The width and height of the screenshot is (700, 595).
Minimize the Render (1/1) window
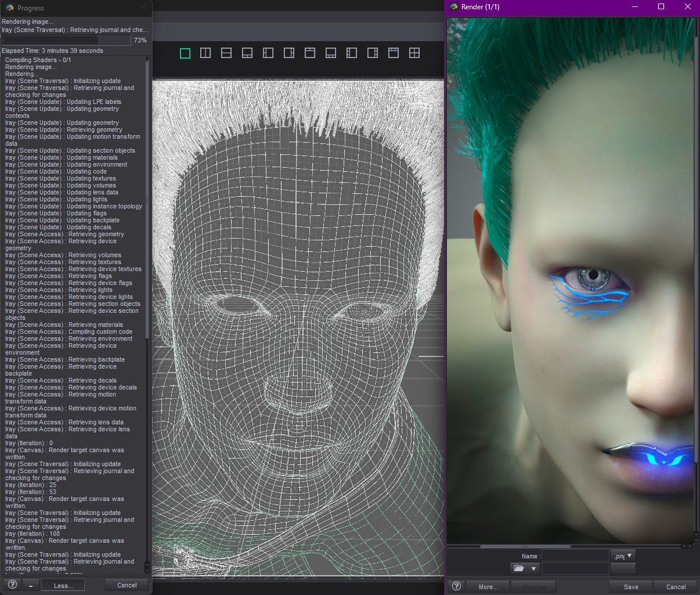pos(635,7)
